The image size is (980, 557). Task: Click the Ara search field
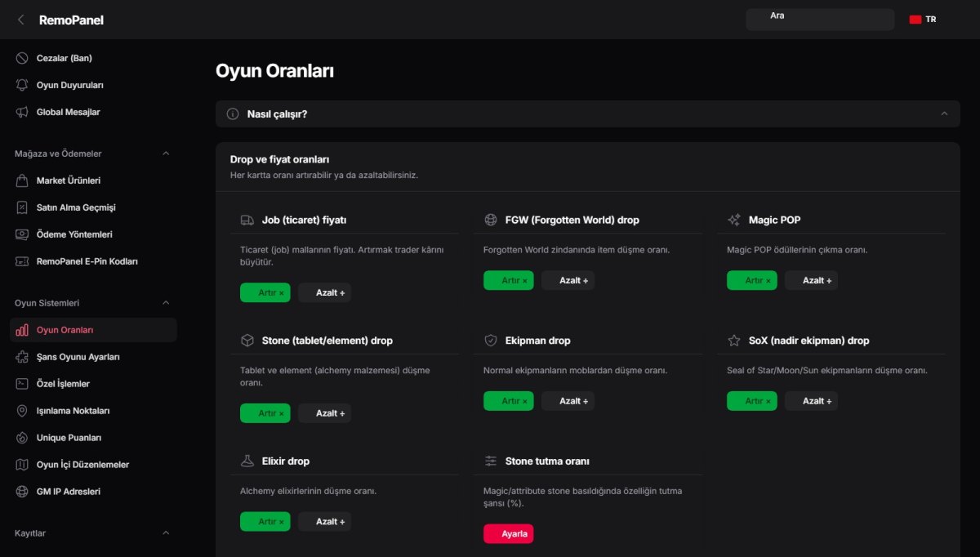click(x=820, y=20)
